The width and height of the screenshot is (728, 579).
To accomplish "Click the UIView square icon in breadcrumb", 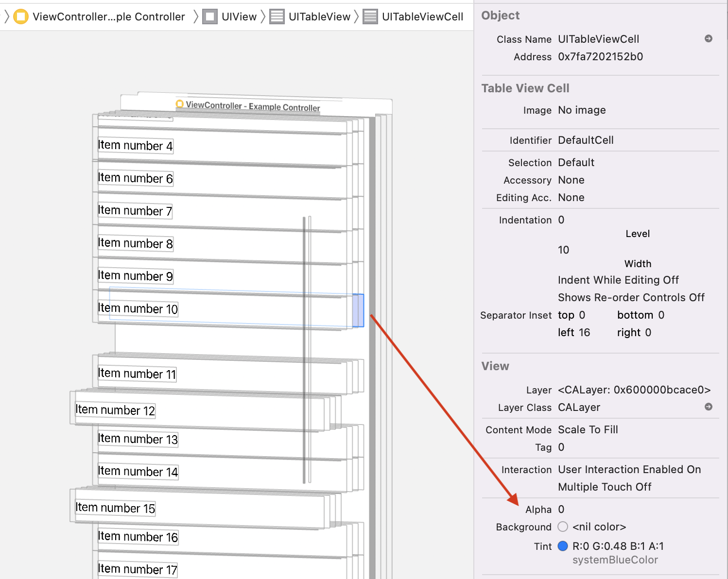I will click(x=210, y=17).
